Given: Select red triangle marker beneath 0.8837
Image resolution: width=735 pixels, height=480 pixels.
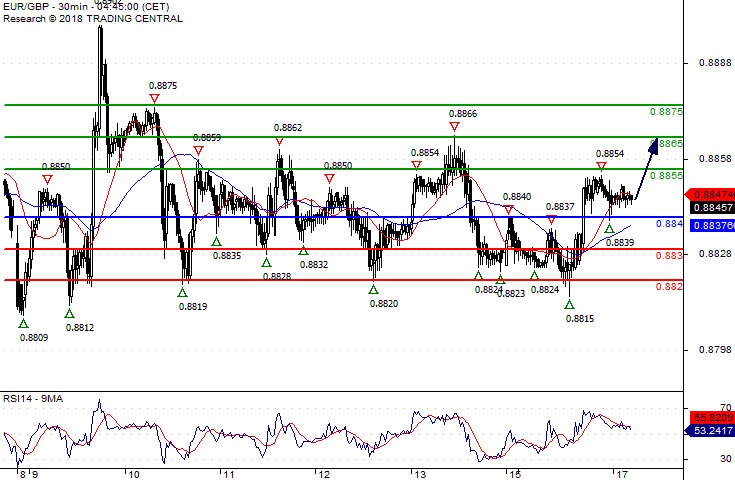Looking at the screenshot, I should [552, 219].
